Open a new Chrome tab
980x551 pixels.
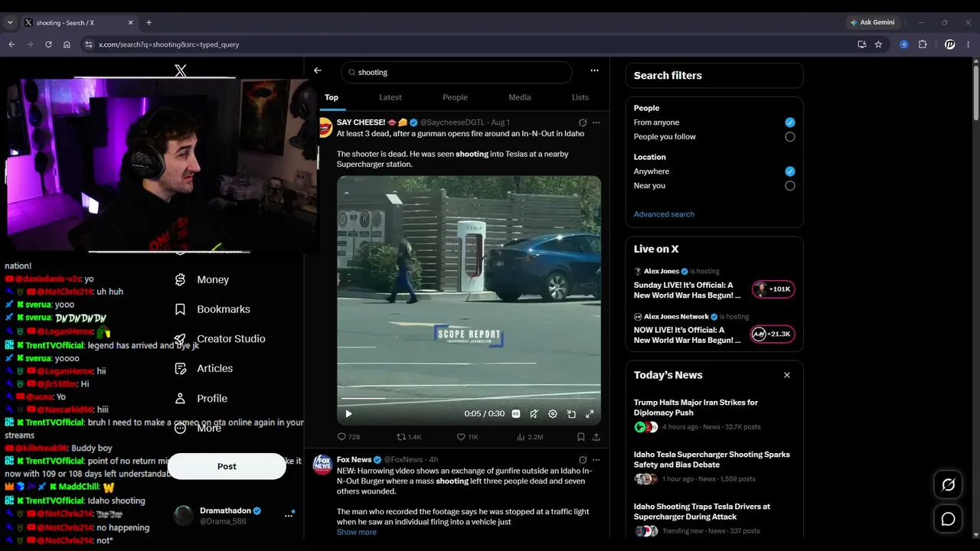click(149, 23)
